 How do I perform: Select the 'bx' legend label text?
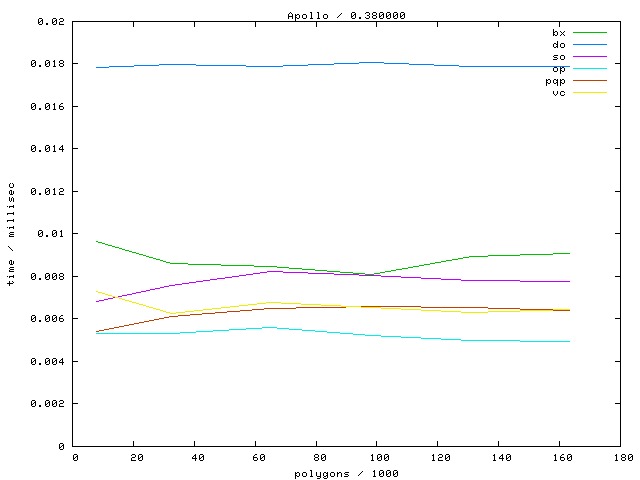tap(558, 33)
